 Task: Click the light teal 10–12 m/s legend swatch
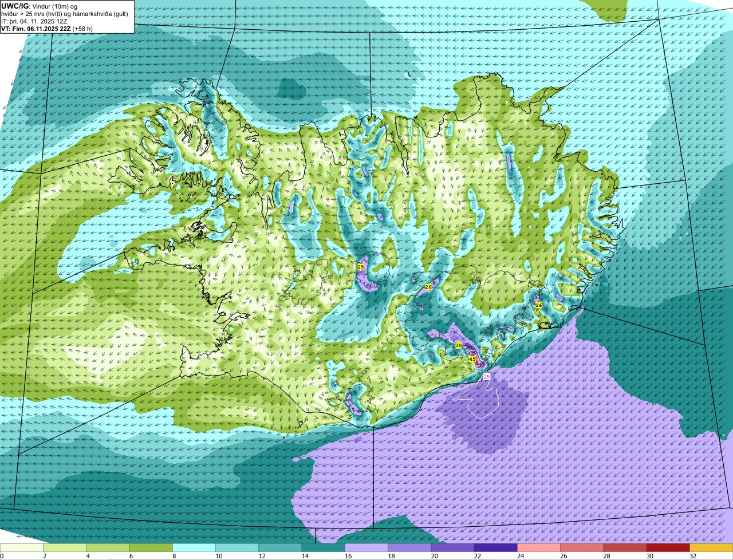[x=237, y=548]
